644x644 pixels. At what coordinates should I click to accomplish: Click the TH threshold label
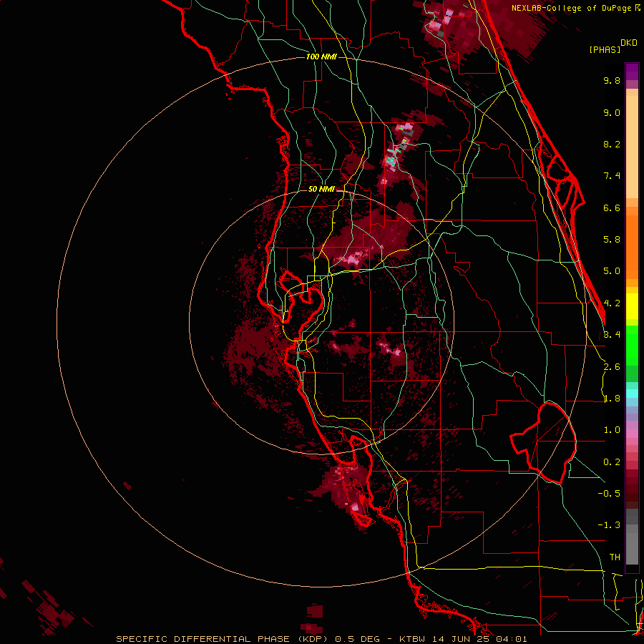coord(615,557)
